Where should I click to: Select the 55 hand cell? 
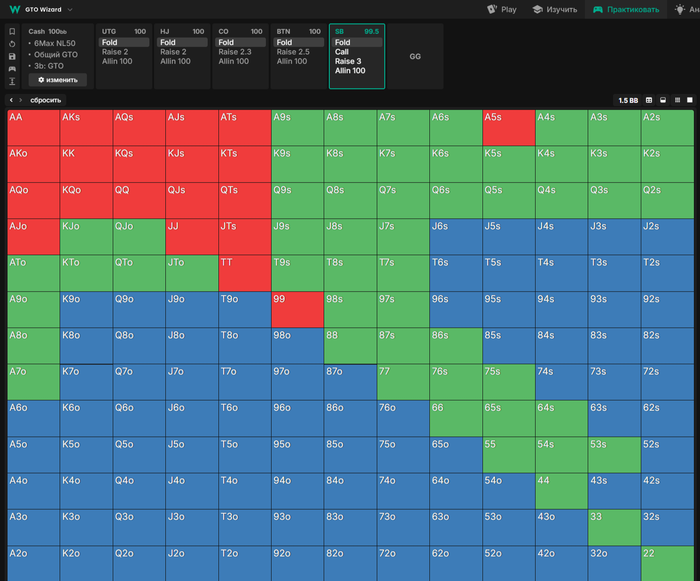[509, 455]
